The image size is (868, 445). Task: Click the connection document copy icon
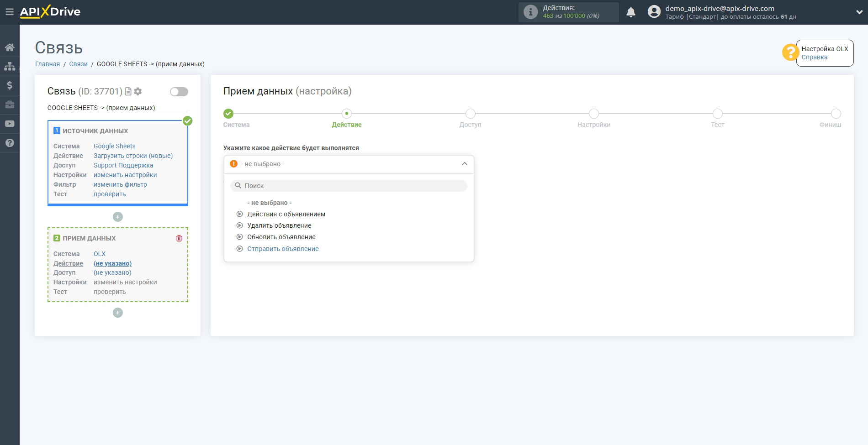tap(128, 91)
